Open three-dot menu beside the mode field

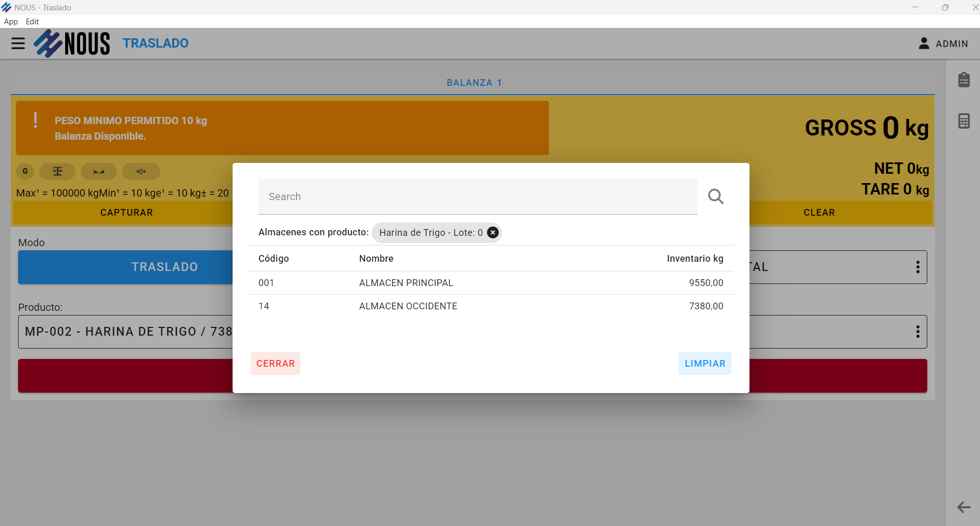[917, 267]
